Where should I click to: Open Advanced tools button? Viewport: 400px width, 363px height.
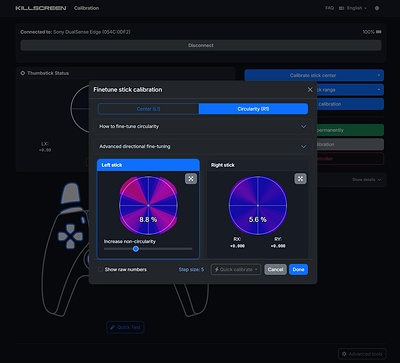[x=362, y=354]
